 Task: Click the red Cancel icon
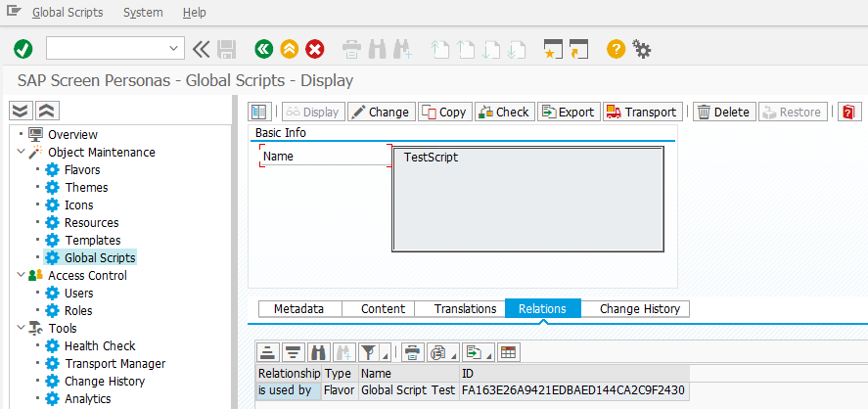click(315, 49)
